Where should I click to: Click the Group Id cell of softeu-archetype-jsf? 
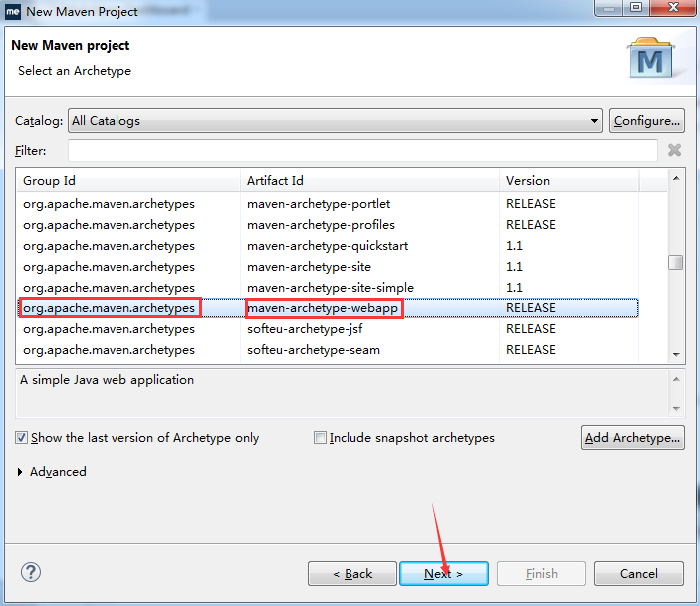click(x=109, y=329)
